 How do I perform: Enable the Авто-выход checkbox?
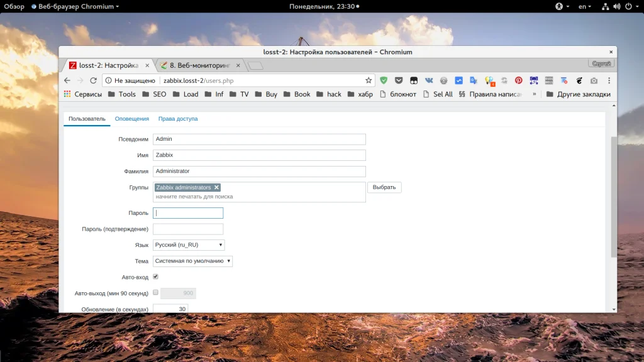[155, 293]
